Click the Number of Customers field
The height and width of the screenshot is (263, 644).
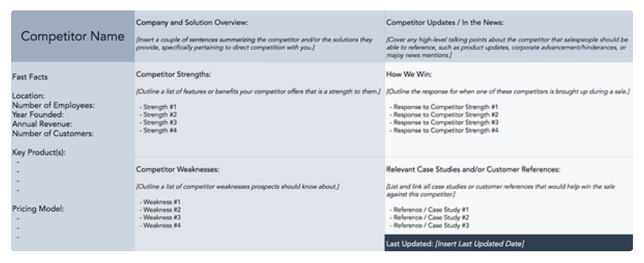pyautogui.click(x=53, y=134)
